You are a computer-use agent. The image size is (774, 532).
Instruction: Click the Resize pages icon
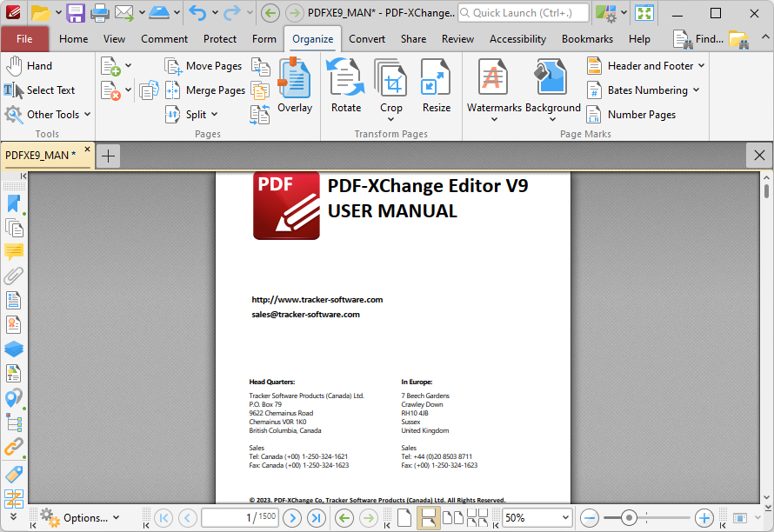[x=437, y=85]
